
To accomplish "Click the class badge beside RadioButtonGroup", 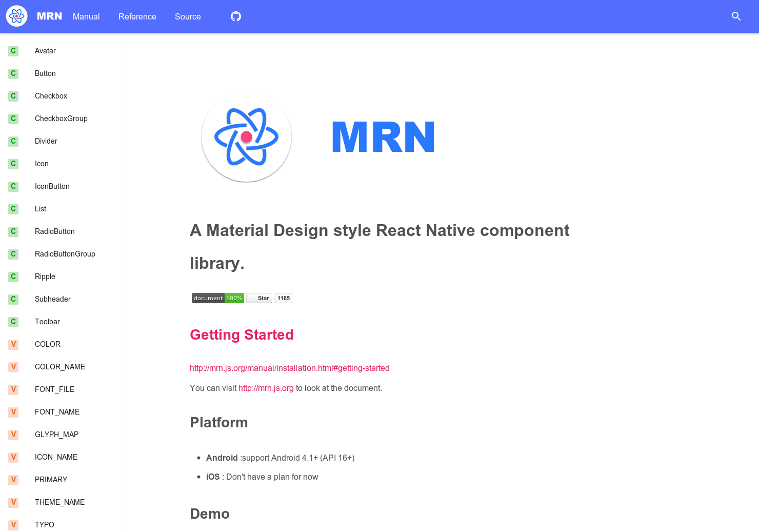I will tap(13, 254).
